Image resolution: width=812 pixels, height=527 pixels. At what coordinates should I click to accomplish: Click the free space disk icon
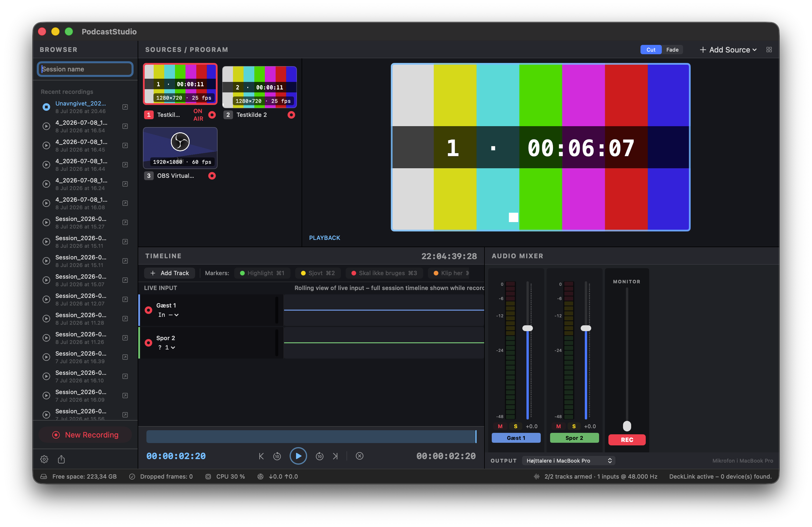point(44,477)
